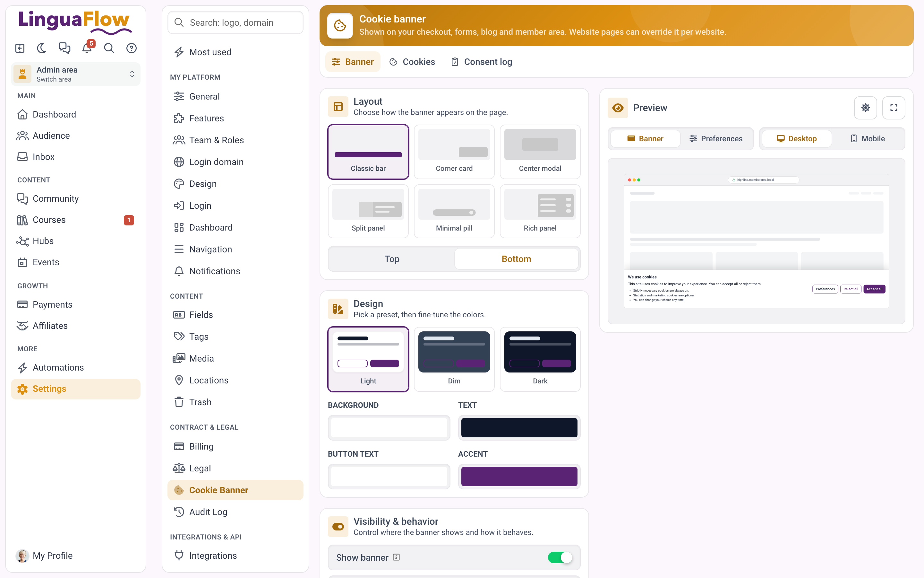
Task: Open Login domain settings
Action: (235, 162)
